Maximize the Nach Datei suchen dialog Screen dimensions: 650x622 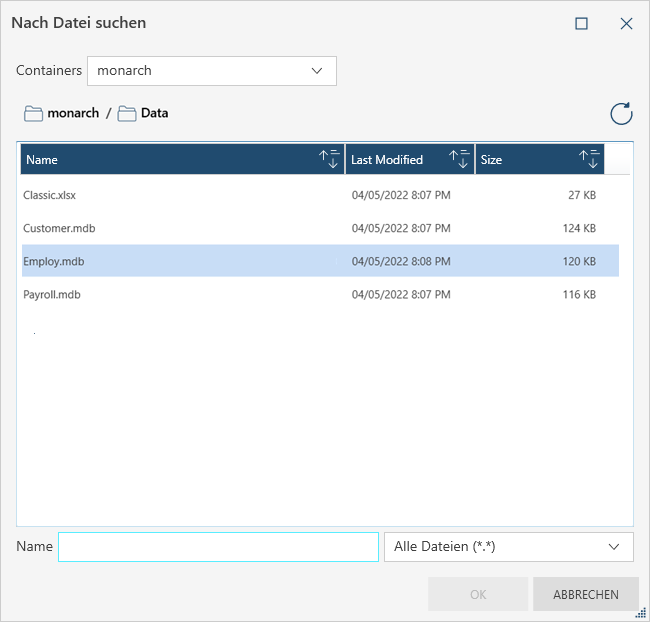click(x=581, y=23)
